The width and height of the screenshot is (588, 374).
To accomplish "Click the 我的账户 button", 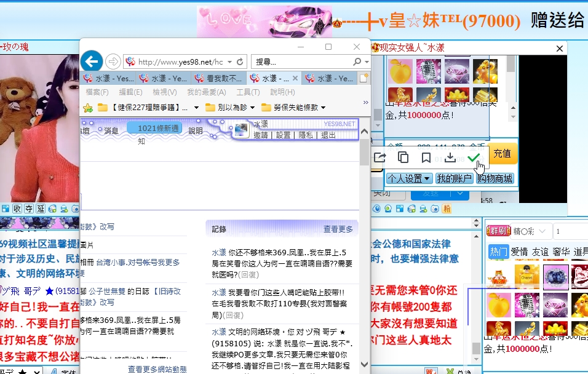I will point(455,178).
